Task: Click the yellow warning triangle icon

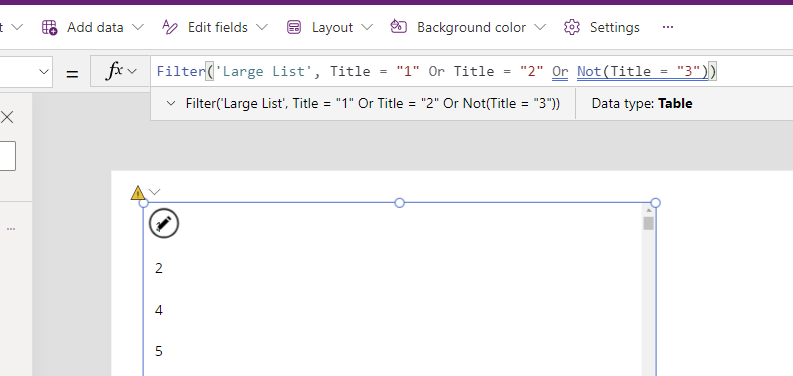Action: tap(138, 193)
